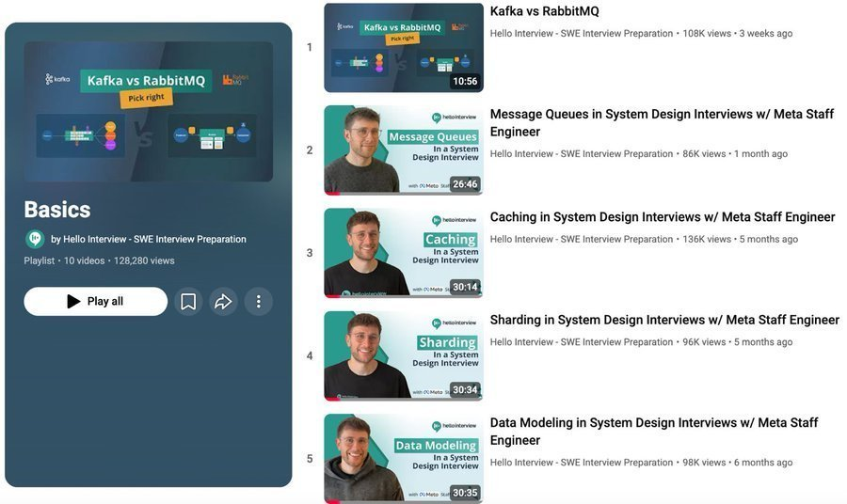Click the 30:14 duration badge
This screenshot has width=847, height=504.
click(x=465, y=287)
